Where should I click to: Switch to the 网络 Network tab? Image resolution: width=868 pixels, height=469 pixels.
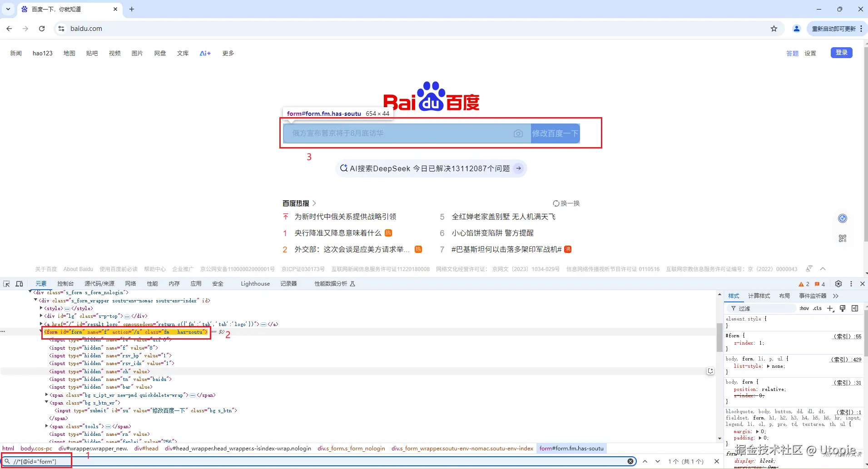point(130,284)
